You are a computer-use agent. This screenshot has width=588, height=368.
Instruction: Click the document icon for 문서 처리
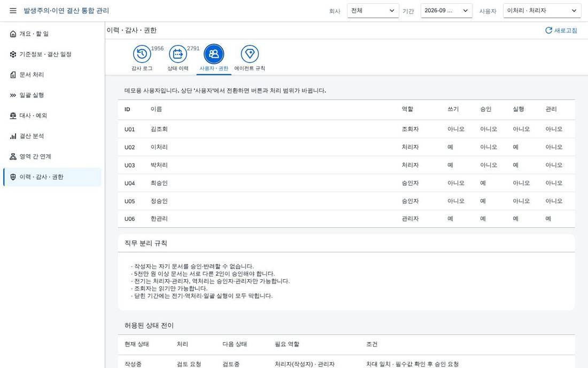point(13,75)
